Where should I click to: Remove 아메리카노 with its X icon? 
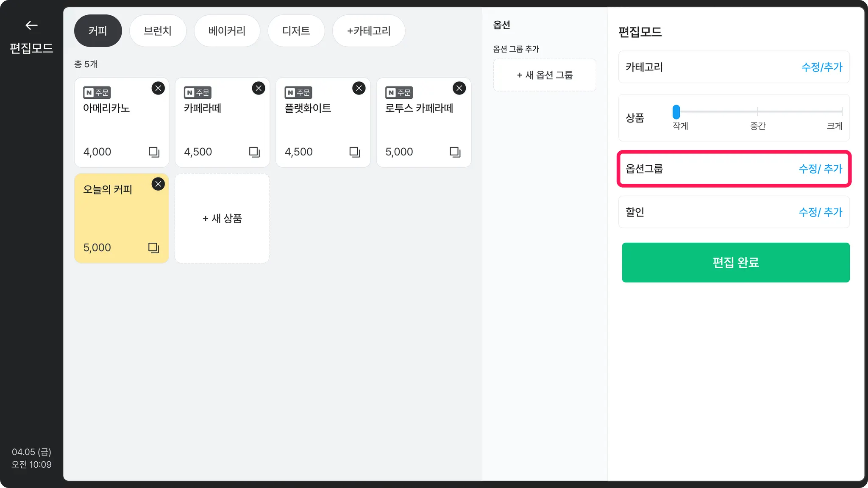click(x=158, y=88)
